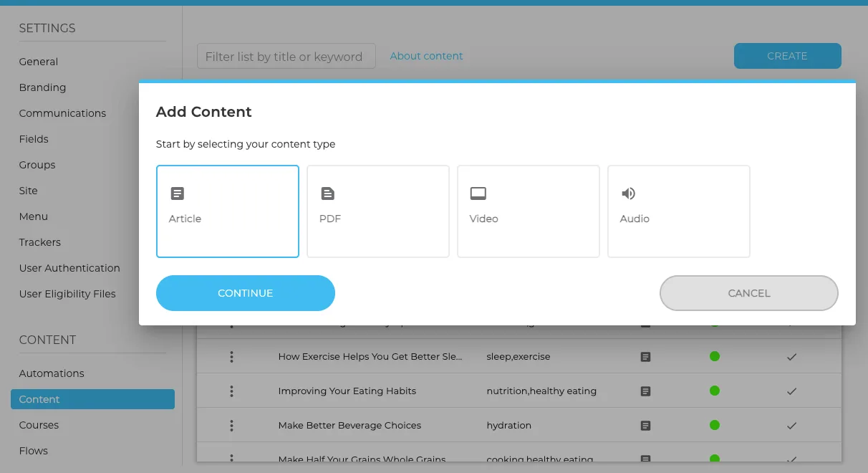
Task: Cancel the Add Content dialog
Action: point(748,293)
